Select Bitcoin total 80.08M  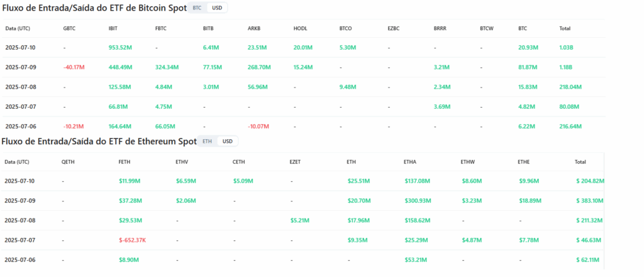click(569, 107)
